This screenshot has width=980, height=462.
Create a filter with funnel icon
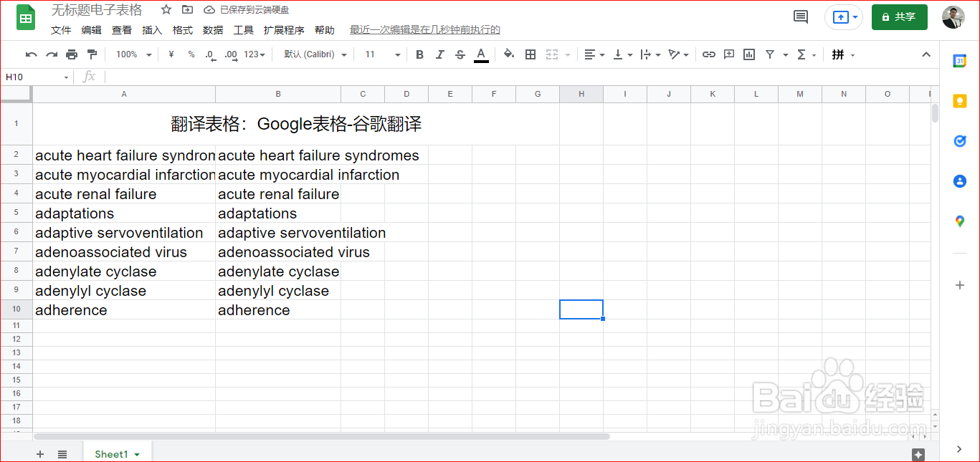pyautogui.click(x=770, y=54)
